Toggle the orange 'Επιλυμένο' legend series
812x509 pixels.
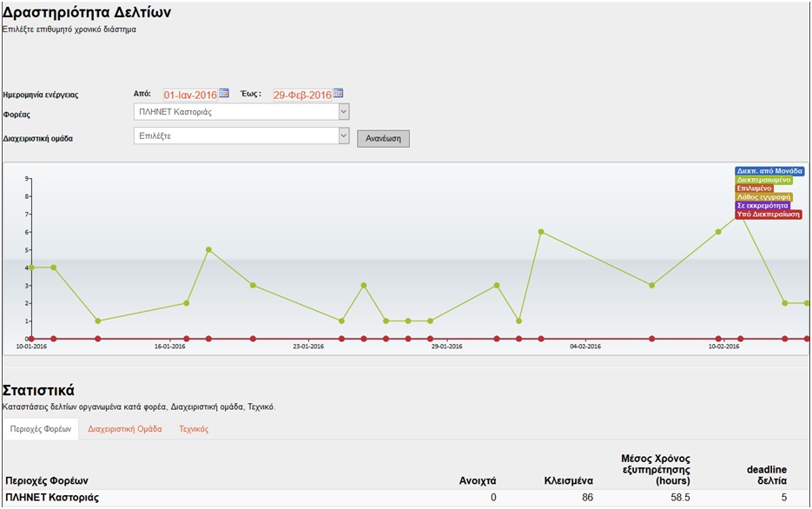tap(755, 188)
